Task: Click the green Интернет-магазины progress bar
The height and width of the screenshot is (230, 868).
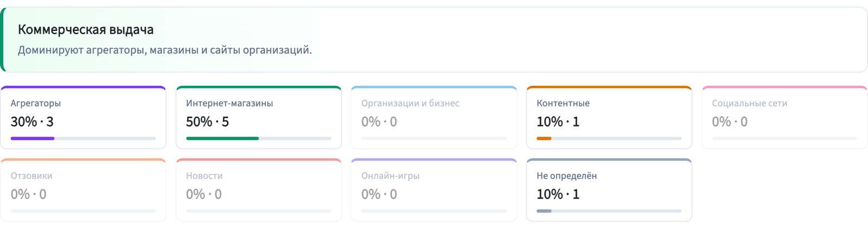Action: (x=259, y=138)
